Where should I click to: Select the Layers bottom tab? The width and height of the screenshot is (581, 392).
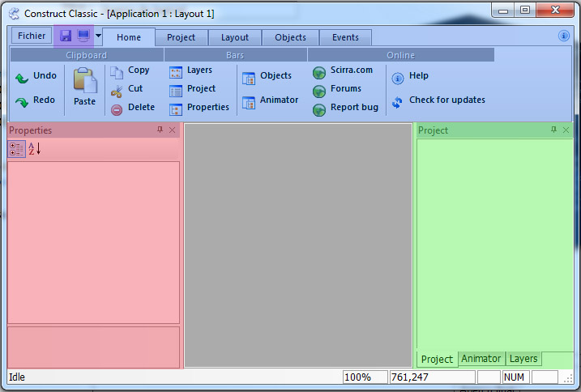pos(523,359)
